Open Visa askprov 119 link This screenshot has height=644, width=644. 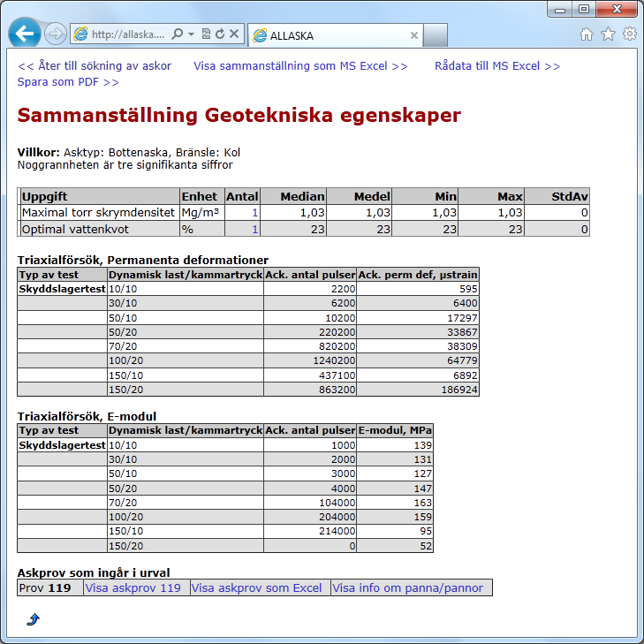coord(133,587)
